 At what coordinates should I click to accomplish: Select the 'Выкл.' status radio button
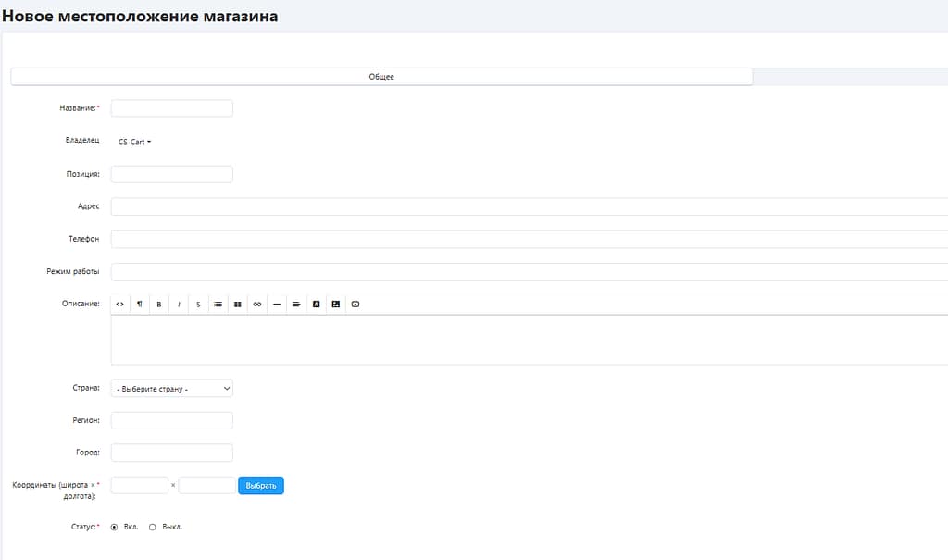153,527
